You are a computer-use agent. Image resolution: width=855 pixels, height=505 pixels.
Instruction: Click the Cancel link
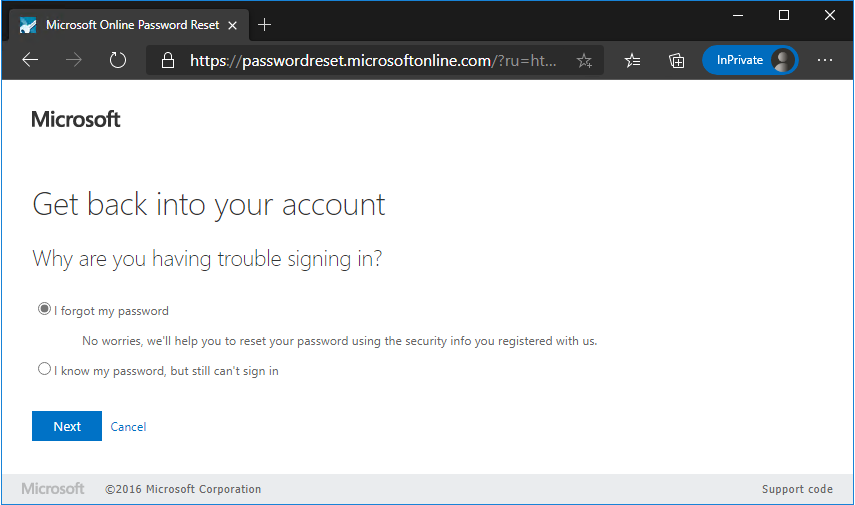coord(128,426)
